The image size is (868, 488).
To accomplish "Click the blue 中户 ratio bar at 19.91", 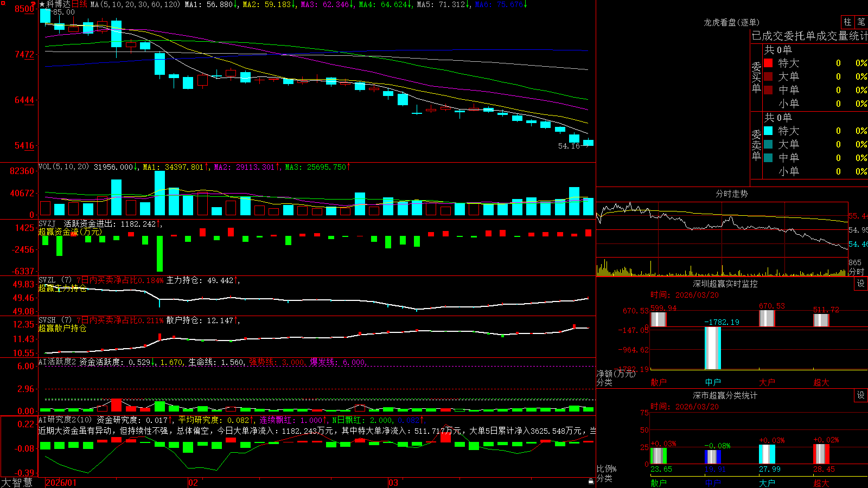I will [713, 457].
